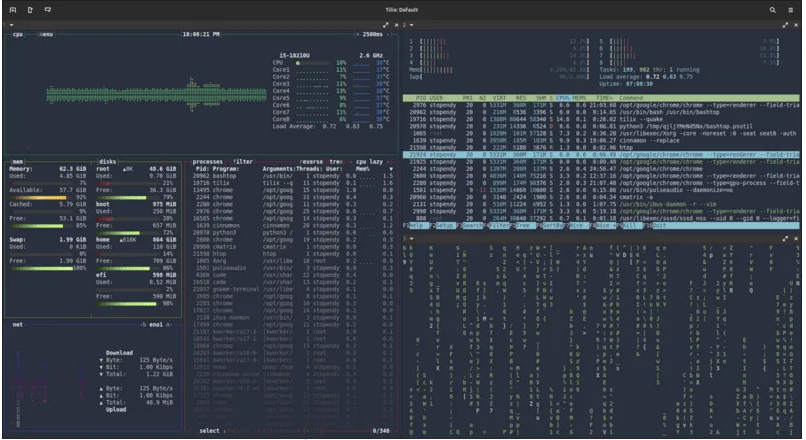Open the Tilix sessions sidebar icon

click(12, 8)
